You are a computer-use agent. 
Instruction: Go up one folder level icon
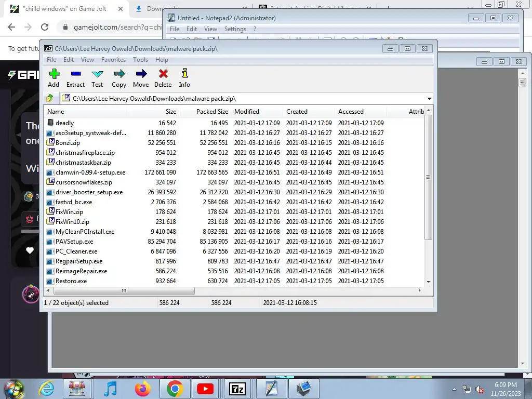click(50, 98)
